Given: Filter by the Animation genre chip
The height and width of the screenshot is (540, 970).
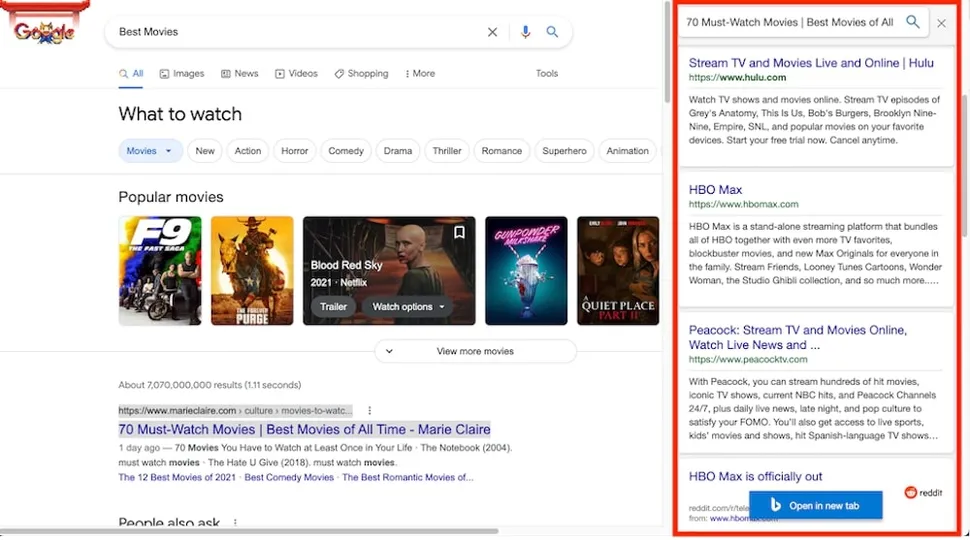Looking at the screenshot, I should pos(627,151).
